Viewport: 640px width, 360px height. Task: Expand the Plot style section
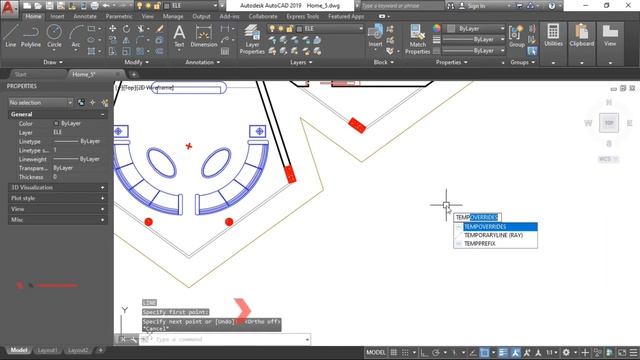[x=58, y=198]
